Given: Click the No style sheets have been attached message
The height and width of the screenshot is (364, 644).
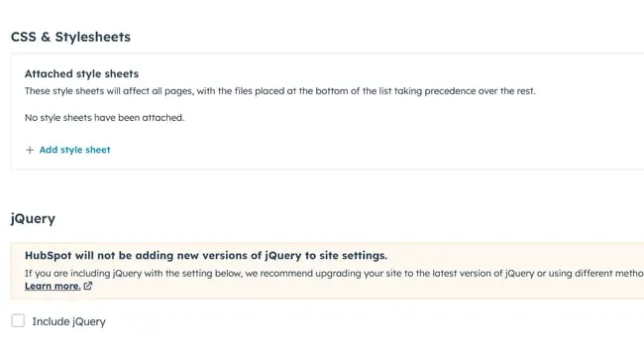Looking at the screenshot, I should pos(104,118).
